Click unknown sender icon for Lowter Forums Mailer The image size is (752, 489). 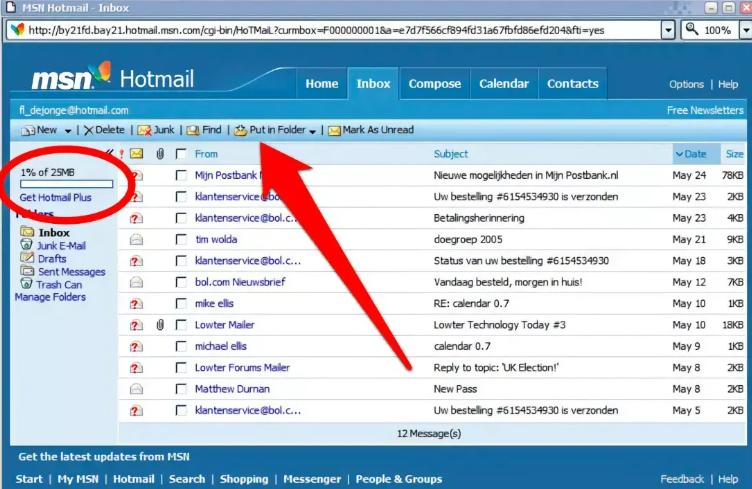pyautogui.click(x=136, y=368)
